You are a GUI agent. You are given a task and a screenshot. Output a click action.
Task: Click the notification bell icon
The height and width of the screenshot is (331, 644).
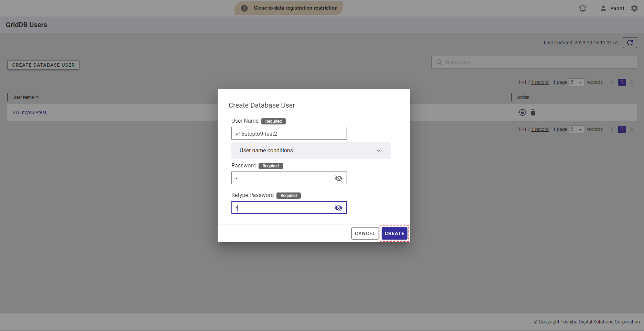pos(582,8)
